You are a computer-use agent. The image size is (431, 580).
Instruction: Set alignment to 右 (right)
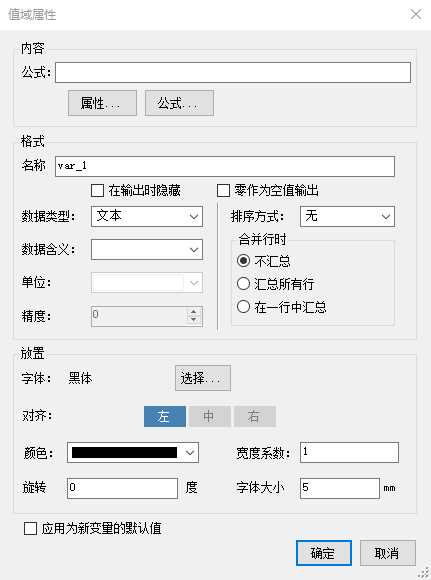(255, 417)
